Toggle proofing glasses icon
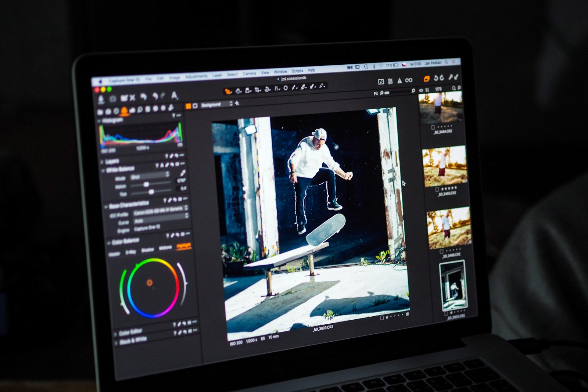The height and width of the screenshot is (392, 588). tap(409, 80)
